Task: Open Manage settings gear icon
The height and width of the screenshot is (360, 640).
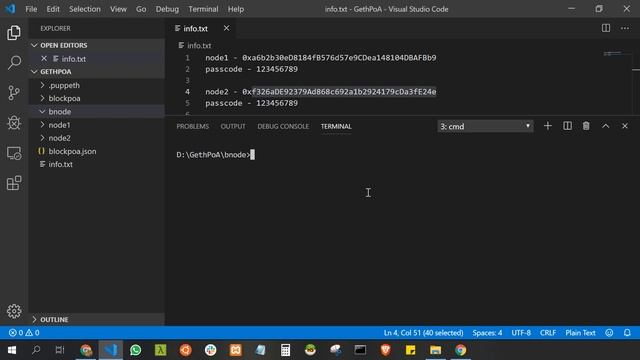Action: click(x=14, y=311)
